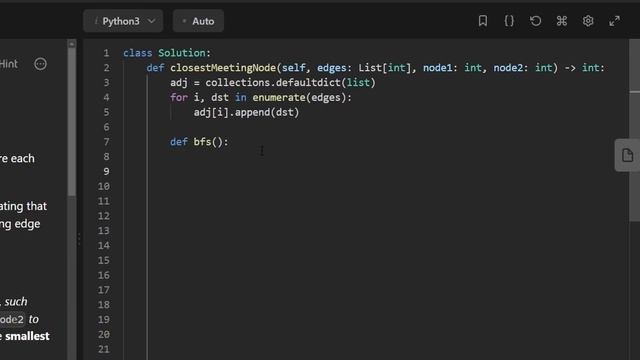This screenshot has width=640, height=360.
Task: Click the panel divider handle between description and editor
Action: pyautogui.click(x=79, y=239)
